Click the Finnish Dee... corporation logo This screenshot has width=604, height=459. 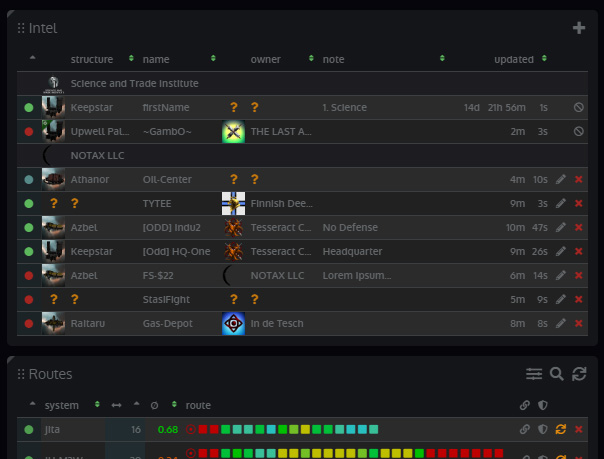(233, 204)
